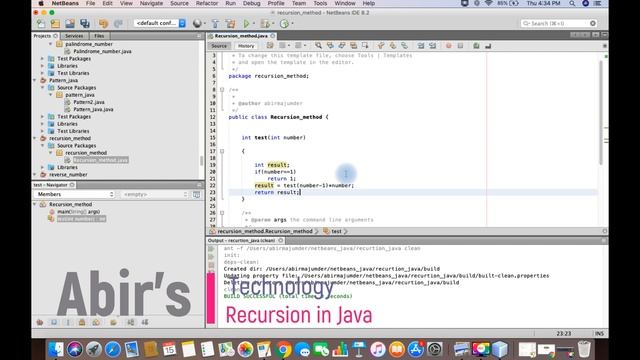The width and height of the screenshot is (640, 360).
Task: Click the Search input field
Action: (558, 23)
